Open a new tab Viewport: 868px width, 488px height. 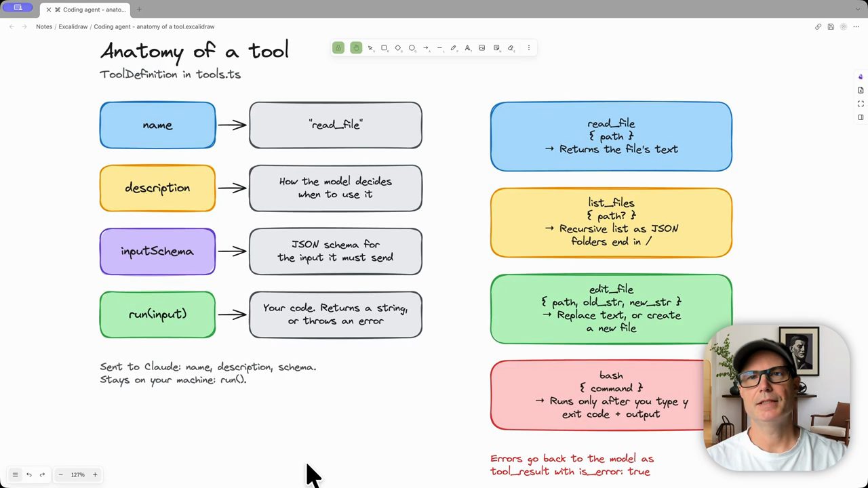pos(139,9)
